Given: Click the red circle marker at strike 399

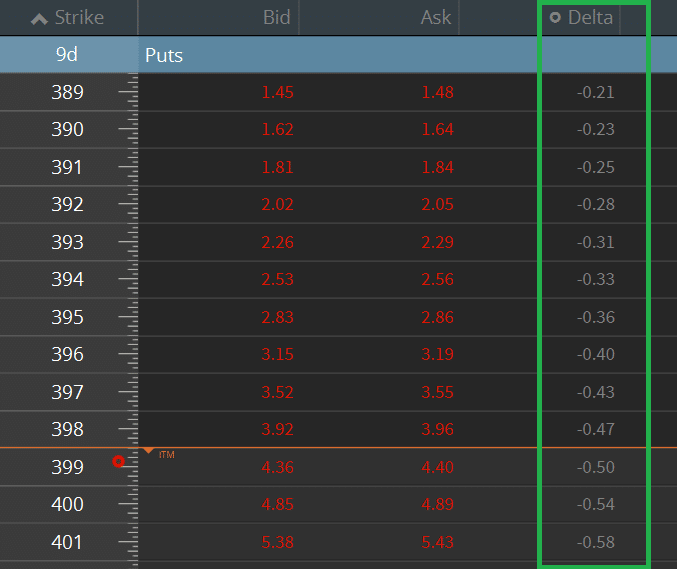Looking at the screenshot, I should pos(118,462).
